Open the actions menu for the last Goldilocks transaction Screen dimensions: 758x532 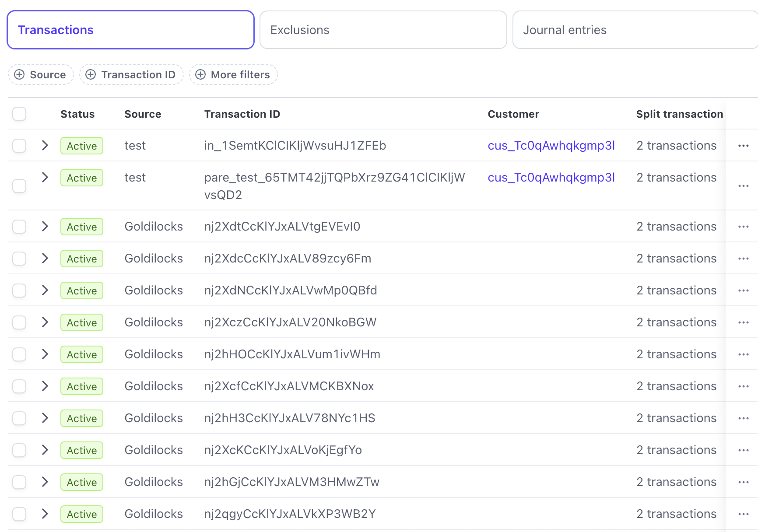[x=744, y=514]
